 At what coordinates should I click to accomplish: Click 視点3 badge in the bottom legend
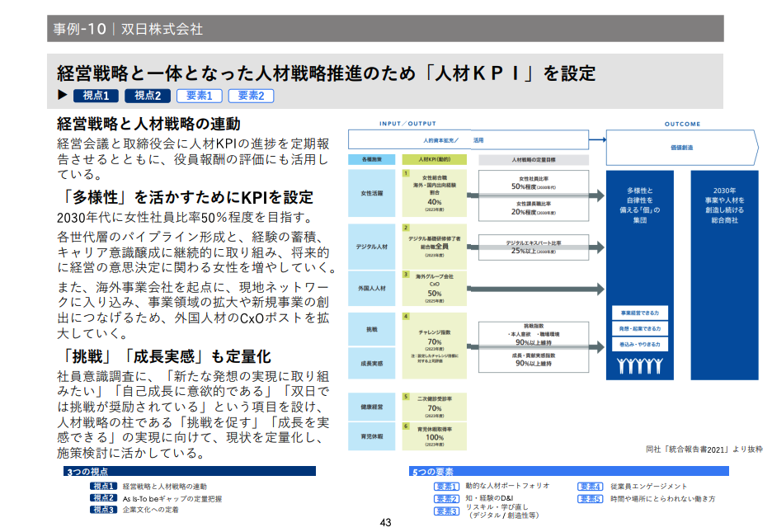click(x=104, y=510)
